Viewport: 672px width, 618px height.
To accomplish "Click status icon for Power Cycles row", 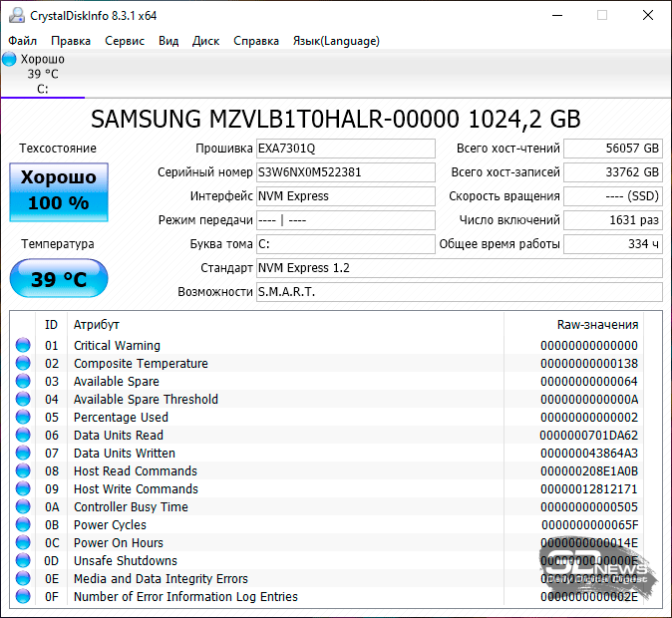I will 23,524.
